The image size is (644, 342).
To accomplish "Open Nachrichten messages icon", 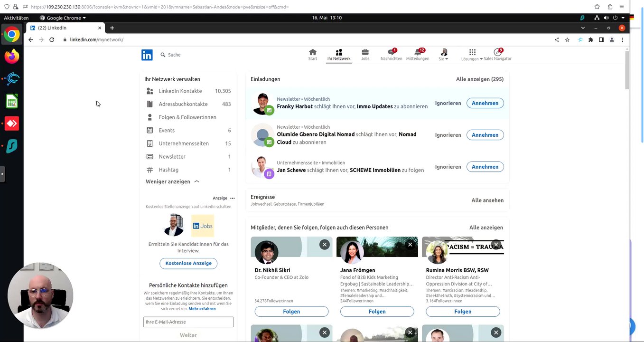I will [392, 55].
